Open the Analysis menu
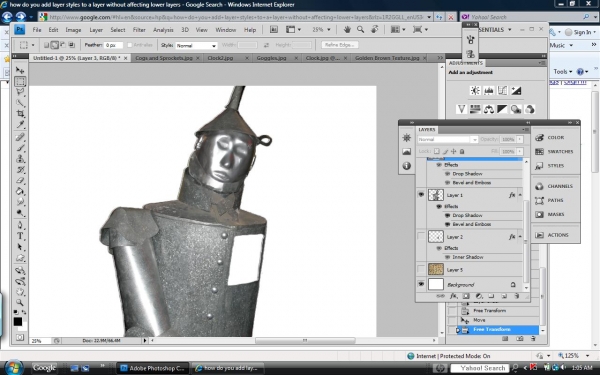600x375 pixels. point(163,30)
